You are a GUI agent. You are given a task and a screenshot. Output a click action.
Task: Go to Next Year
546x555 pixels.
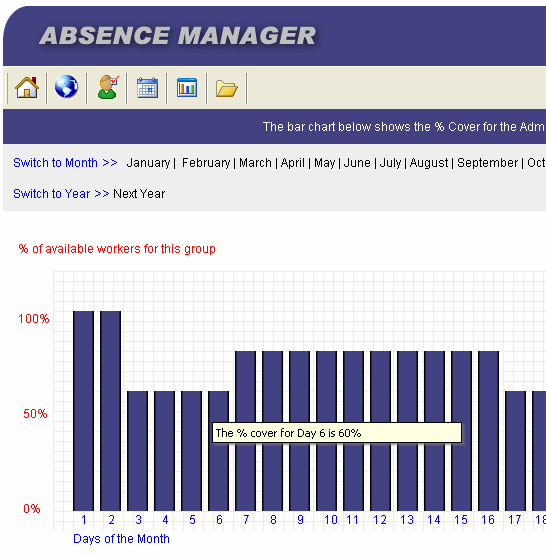tap(139, 194)
